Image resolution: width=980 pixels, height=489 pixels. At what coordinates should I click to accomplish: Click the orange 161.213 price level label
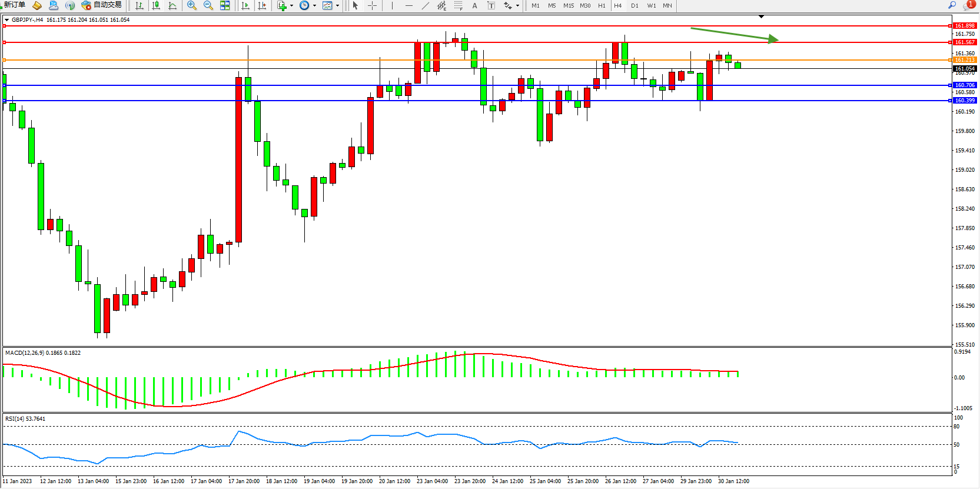[x=965, y=60]
